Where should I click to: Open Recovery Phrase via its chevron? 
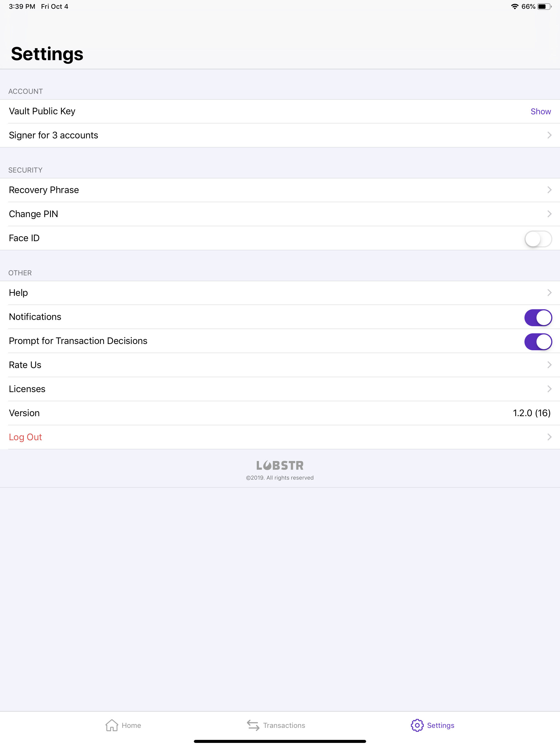549,190
